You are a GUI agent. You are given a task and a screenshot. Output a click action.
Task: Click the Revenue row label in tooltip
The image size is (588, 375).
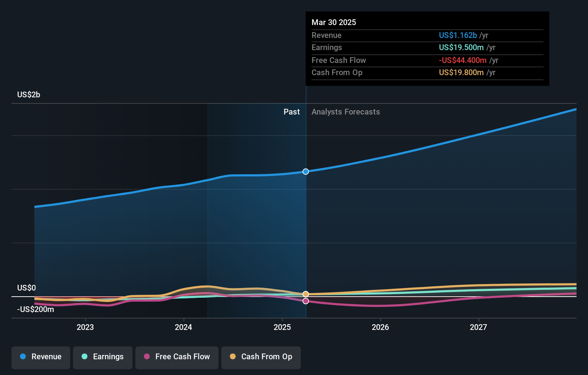[x=327, y=35]
